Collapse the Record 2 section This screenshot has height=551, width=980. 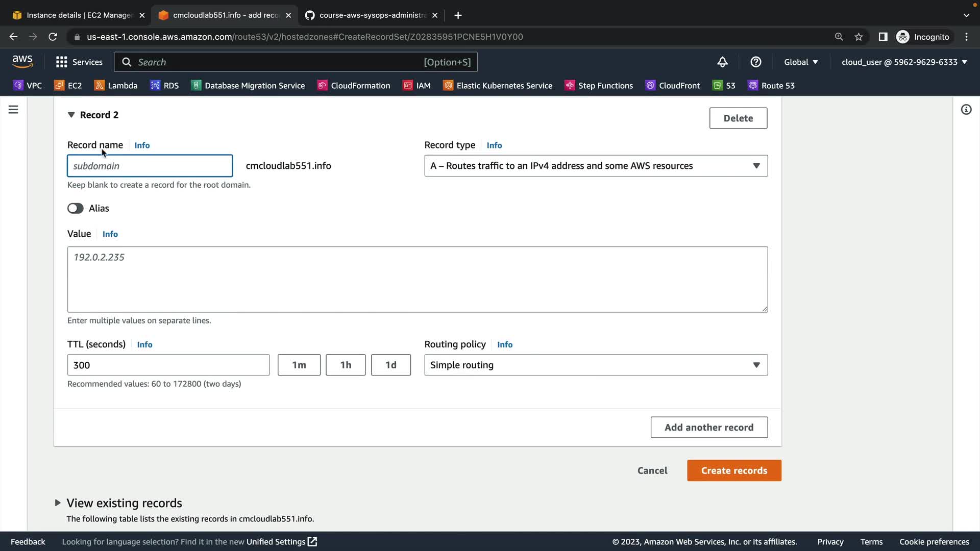click(71, 115)
